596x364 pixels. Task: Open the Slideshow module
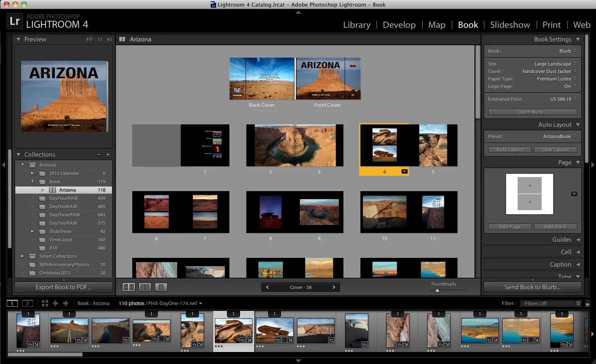(510, 25)
